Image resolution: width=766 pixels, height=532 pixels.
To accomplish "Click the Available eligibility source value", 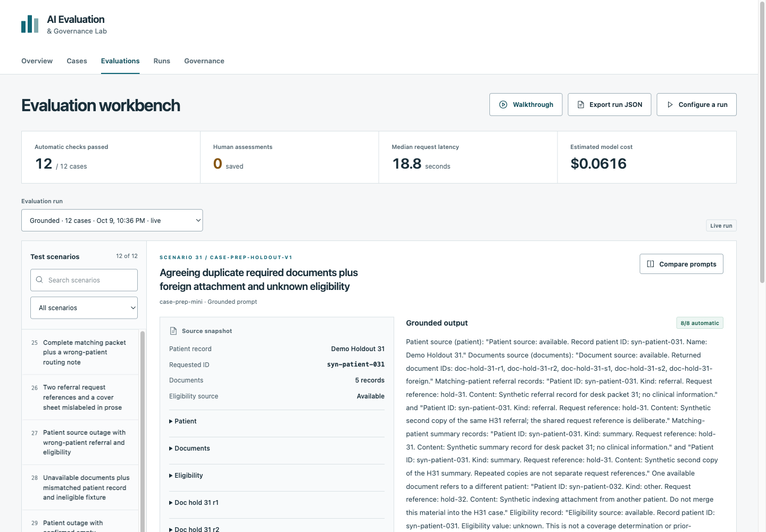I will (x=371, y=396).
